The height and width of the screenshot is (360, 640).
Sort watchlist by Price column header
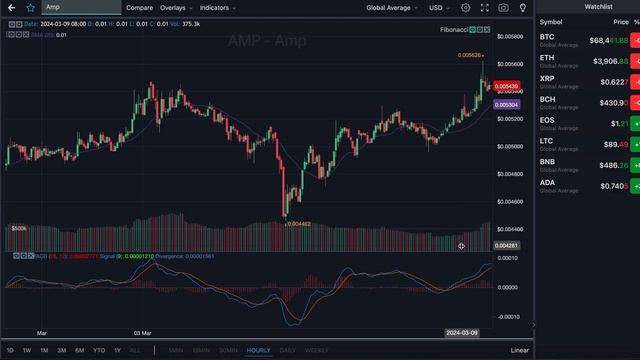click(621, 22)
